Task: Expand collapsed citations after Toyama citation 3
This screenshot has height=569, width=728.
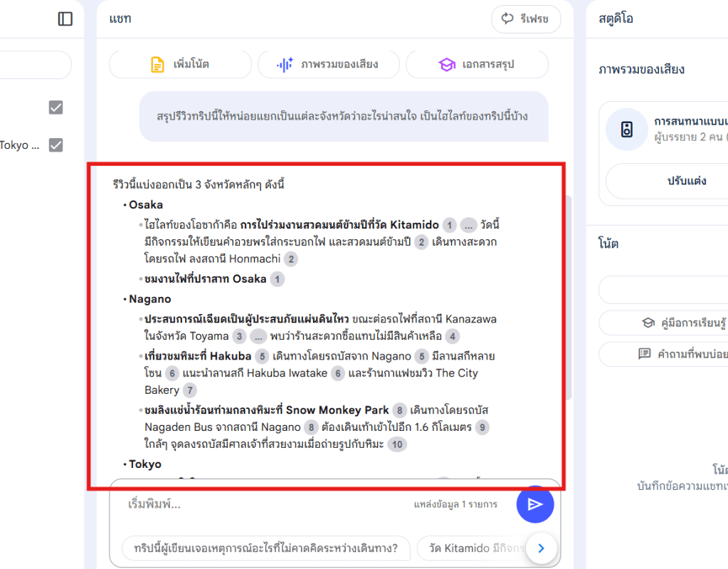Action: [258, 336]
